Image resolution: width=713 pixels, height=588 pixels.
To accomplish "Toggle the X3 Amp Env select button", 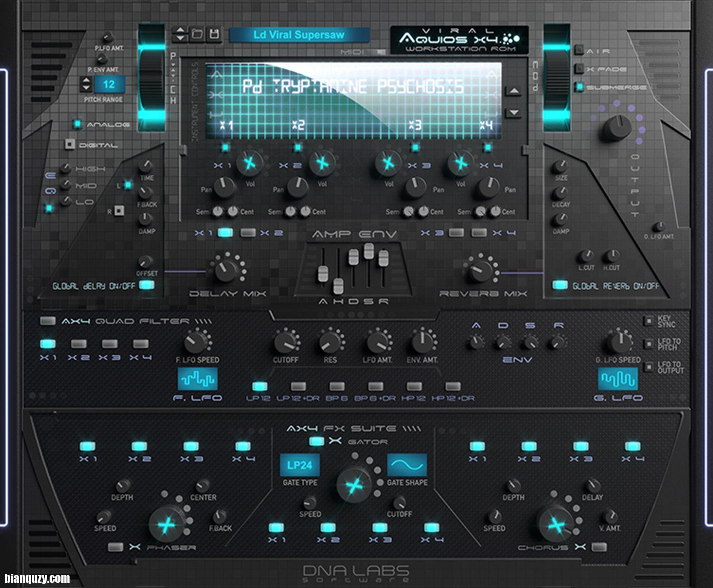I will click(x=456, y=232).
